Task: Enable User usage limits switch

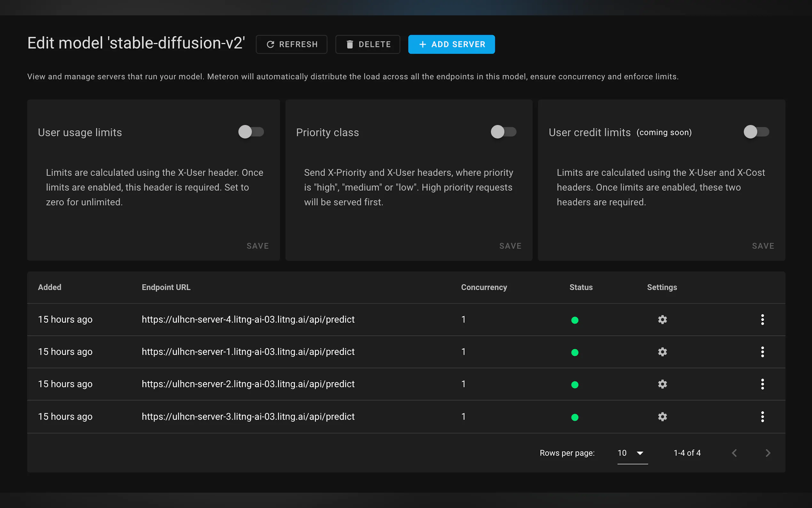Action: 251,132
